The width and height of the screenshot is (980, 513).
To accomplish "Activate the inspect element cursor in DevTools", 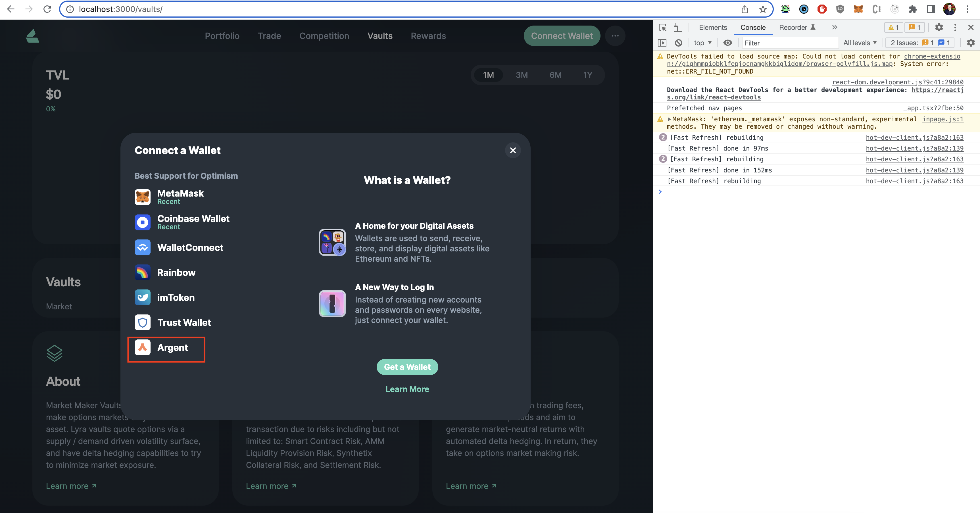I will pos(663,27).
